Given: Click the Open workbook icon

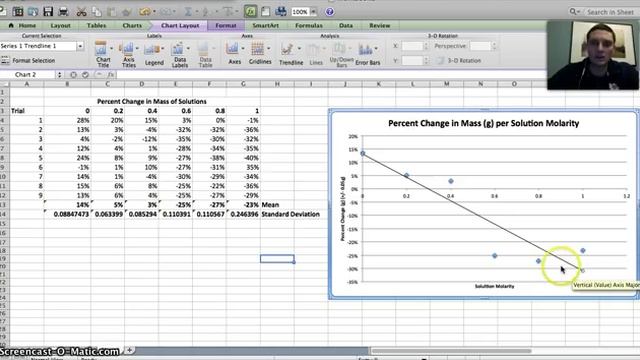Looking at the screenshot, I should (x=33, y=11).
